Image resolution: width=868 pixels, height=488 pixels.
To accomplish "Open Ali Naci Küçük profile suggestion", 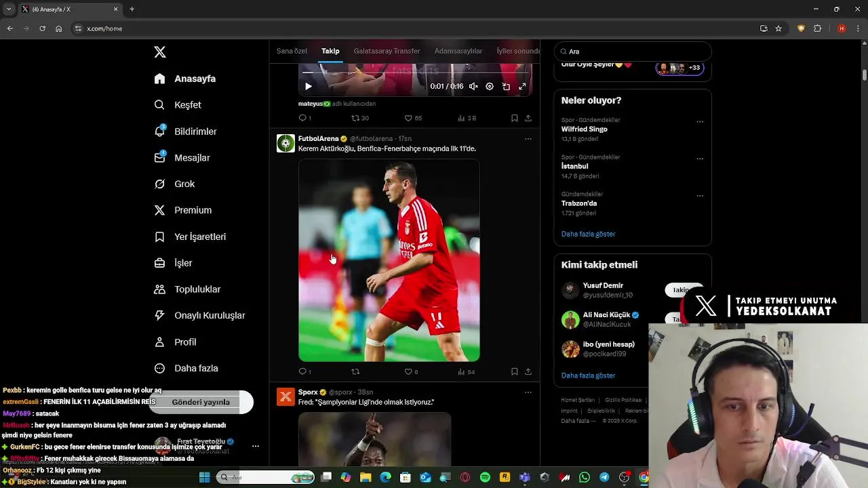I will pos(606,315).
